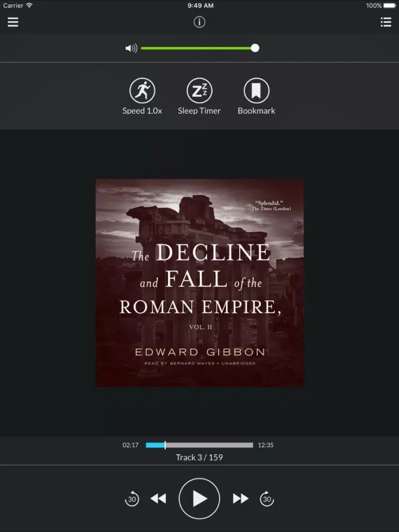399x532 pixels.
Task: Click the playback position marker
Action: pos(165,445)
